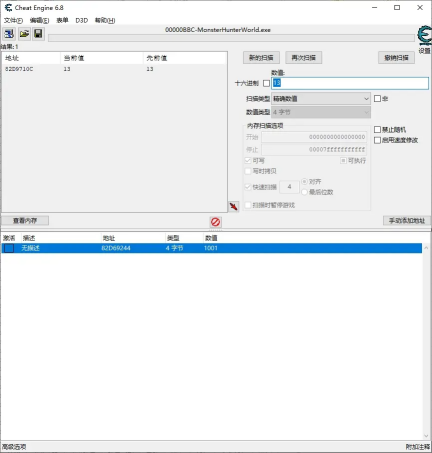This screenshot has height=453, width=432.
Task: Click the 再次扫描 next scan button
Action: (x=303, y=58)
